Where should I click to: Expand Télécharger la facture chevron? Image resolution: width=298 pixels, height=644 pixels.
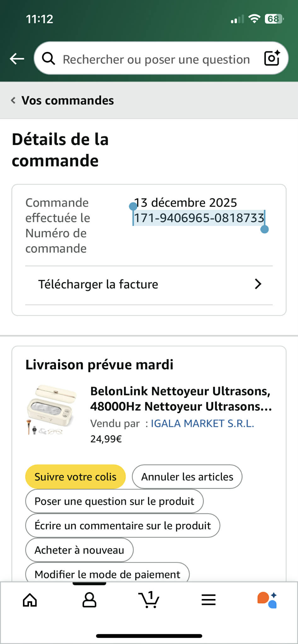pyautogui.click(x=258, y=284)
